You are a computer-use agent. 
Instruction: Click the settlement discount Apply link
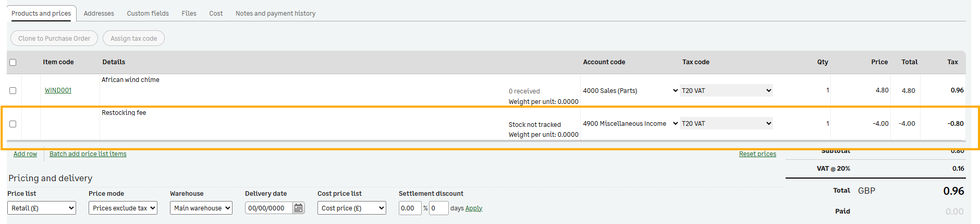point(474,208)
